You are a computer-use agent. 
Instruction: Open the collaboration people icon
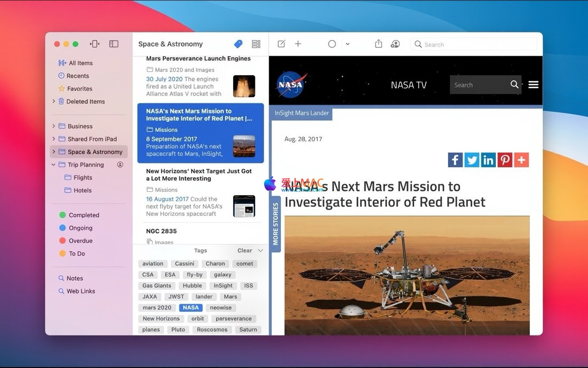(x=395, y=44)
